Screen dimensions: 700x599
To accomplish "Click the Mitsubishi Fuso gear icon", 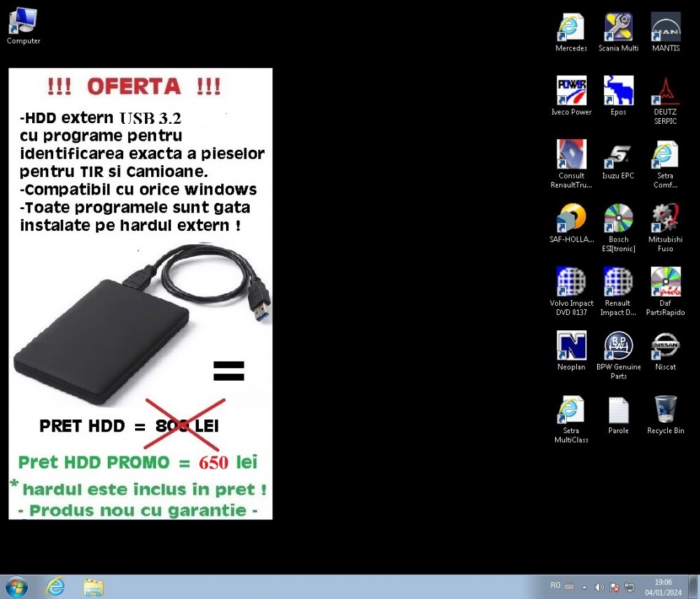I will pos(665,228).
